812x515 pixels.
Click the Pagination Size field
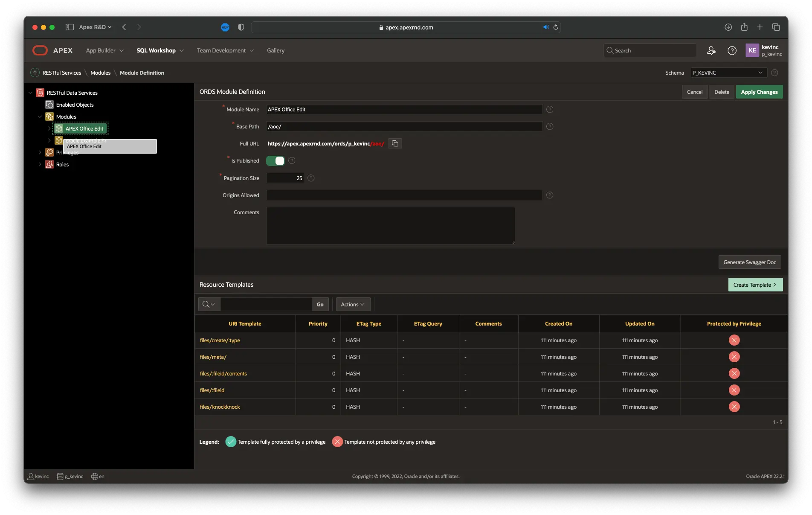(285, 178)
